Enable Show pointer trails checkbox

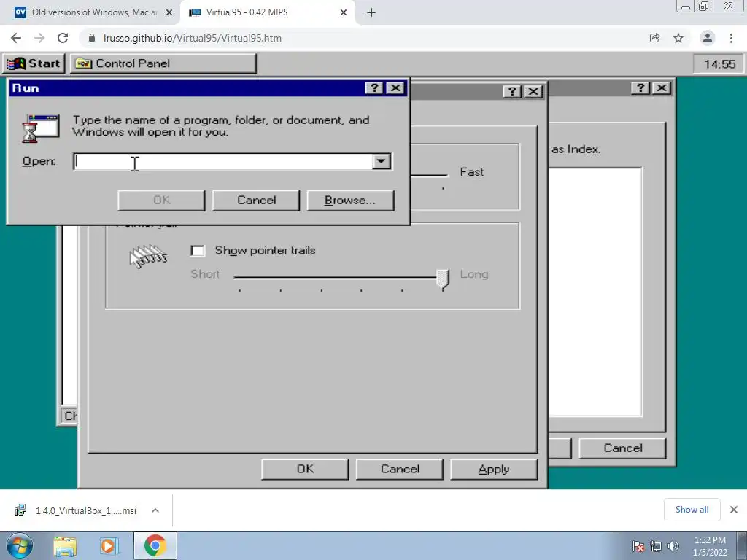coord(197,251)
